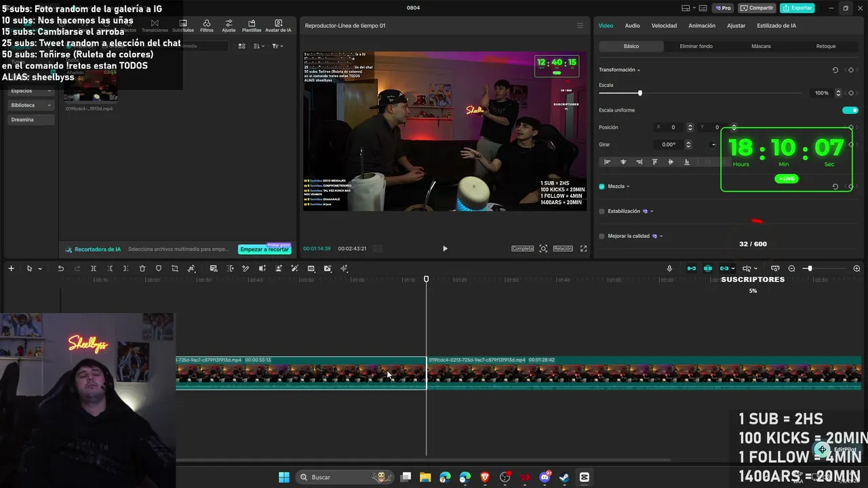
Task: Expand the Mezcla options arrow
Action: coord(628,186)
